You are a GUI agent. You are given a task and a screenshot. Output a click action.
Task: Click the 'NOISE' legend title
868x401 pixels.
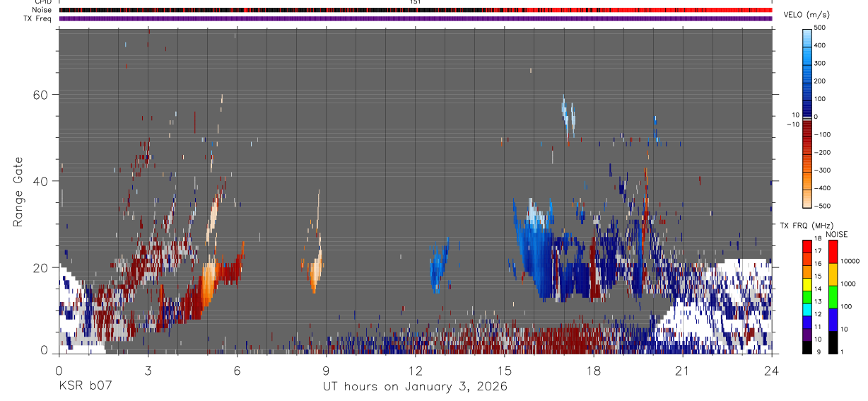coord(836,234)
